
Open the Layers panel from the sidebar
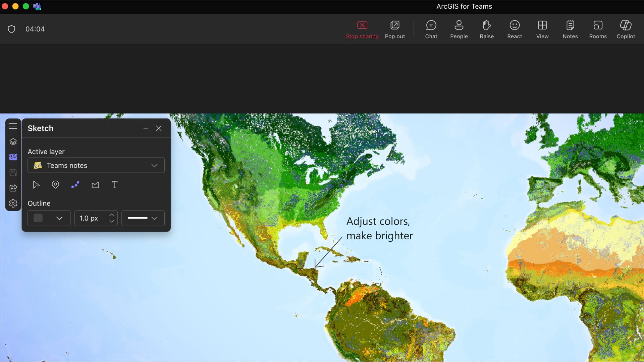click(13, 142)
